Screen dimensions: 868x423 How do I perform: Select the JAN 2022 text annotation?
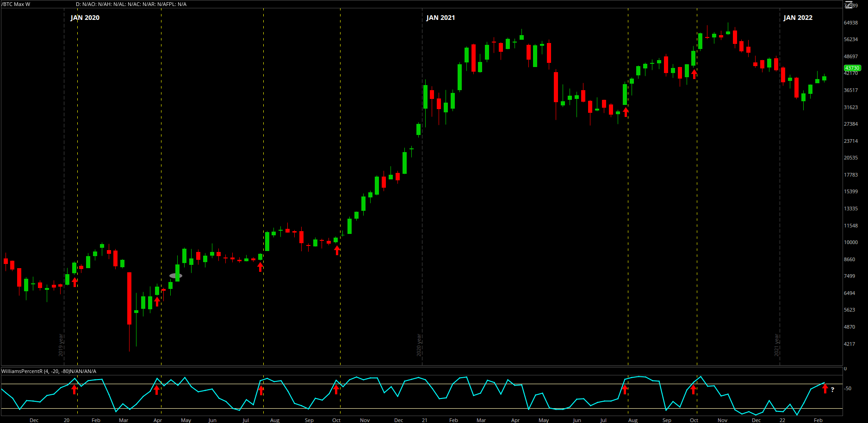tap(798, 18)
